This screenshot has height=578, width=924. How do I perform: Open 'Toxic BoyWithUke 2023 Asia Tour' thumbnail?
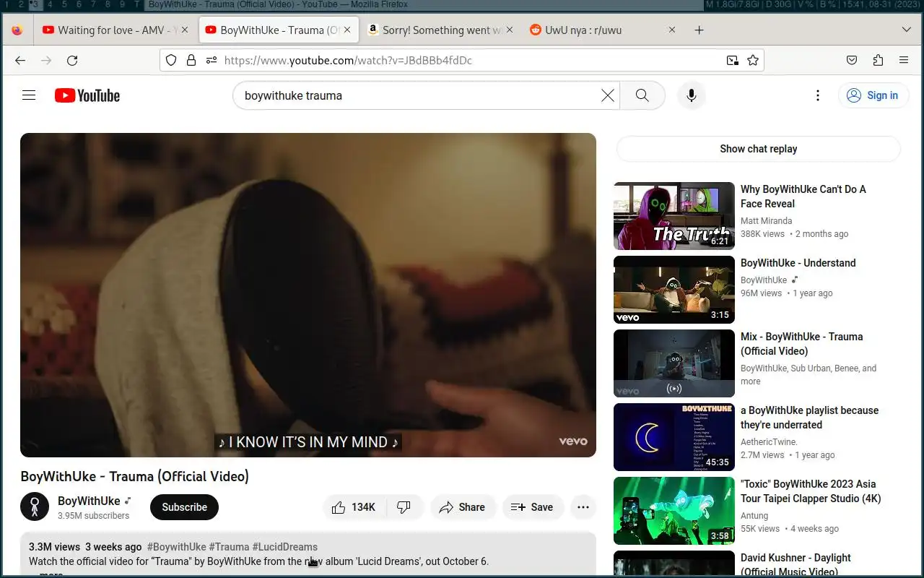tap(674, 511)
